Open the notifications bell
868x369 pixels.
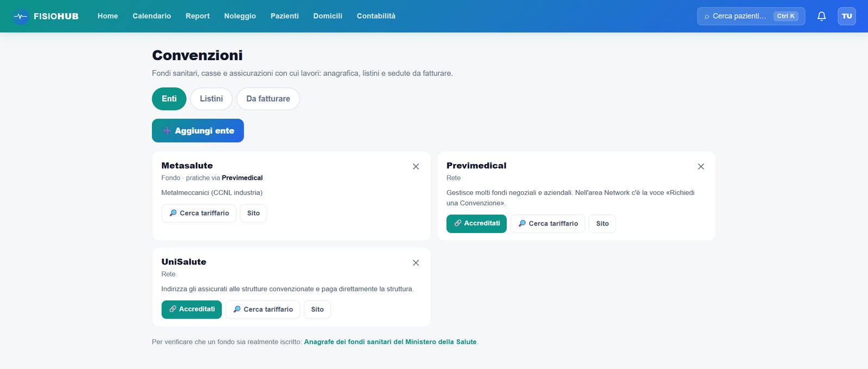(821, 16)
